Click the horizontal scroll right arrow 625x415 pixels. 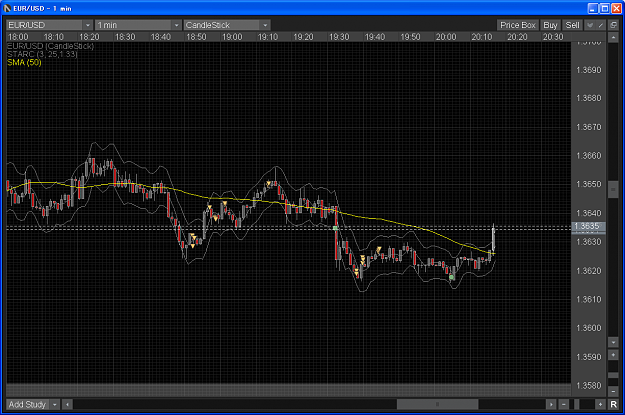551,405
